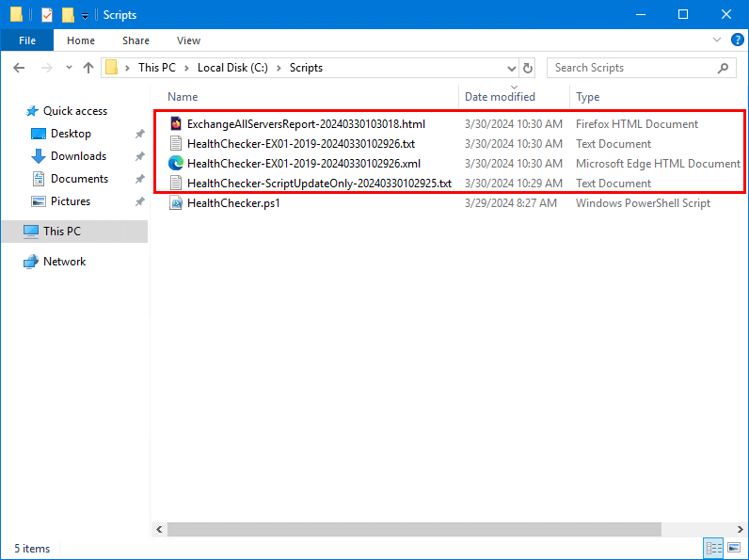Image resolution: width=749 pixels, height=560 pixels.
Task: Open Quick access in navigation pane
Action: click(75, 111)
